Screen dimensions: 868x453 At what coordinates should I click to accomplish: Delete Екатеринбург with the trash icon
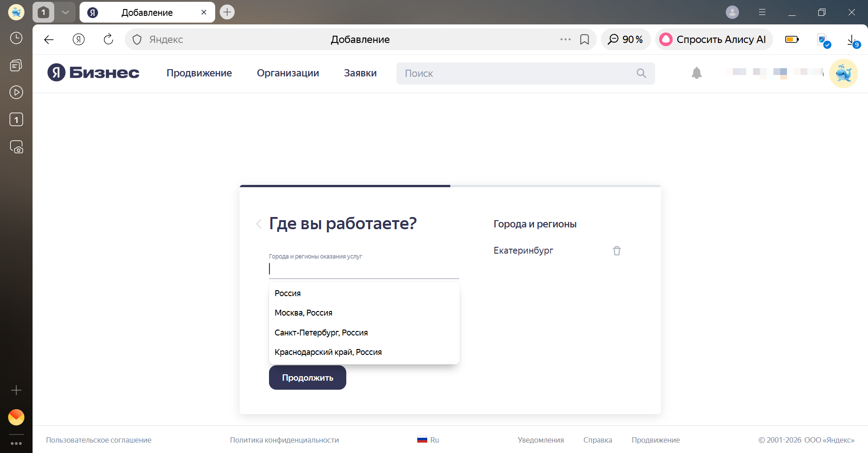pos(617,250)
